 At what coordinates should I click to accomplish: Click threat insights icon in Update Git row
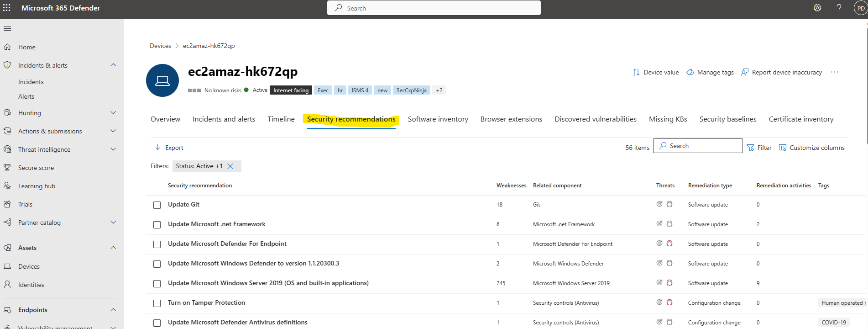click(659, 204)
